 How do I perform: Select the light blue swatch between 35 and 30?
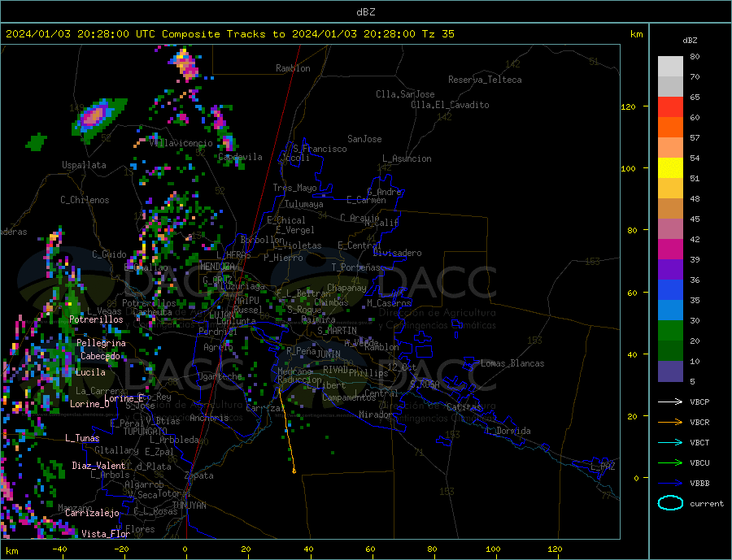[670, 310]
